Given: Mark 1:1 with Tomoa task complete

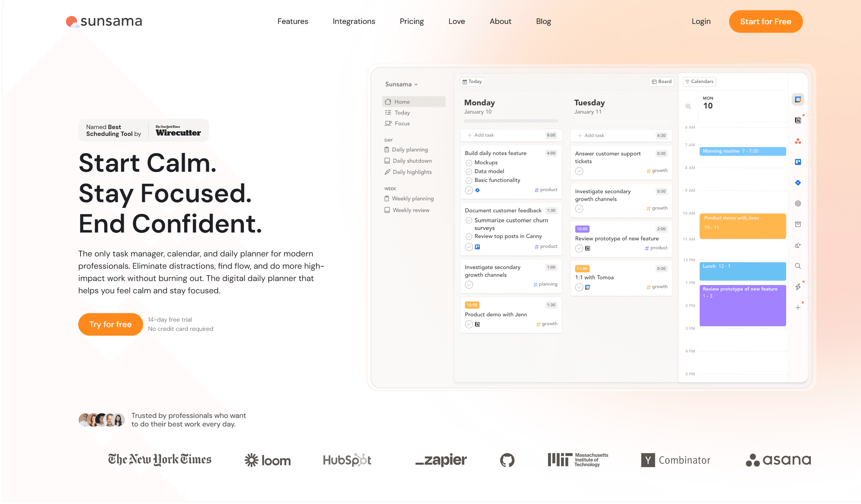Looking at the screenshot, I should [x=579, y=287].
